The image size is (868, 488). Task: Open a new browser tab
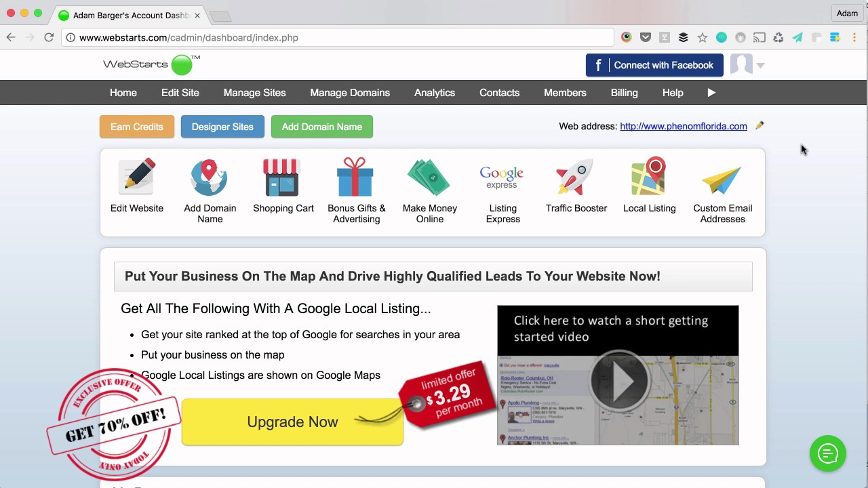[220, 16]
